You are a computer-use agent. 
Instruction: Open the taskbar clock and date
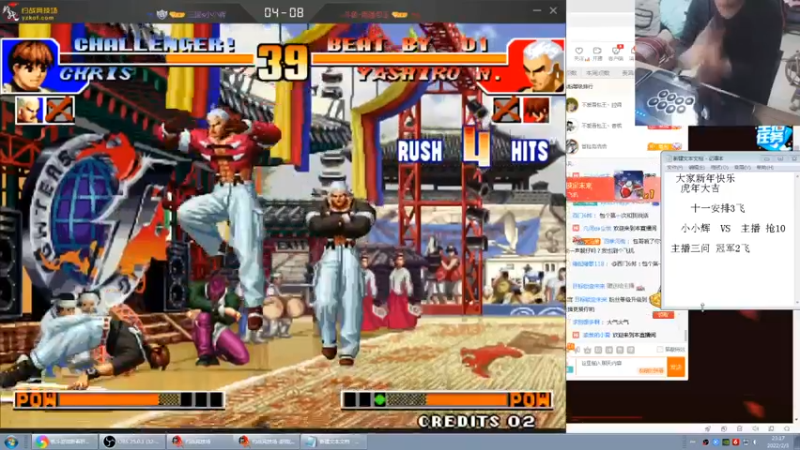click(778, 442)
